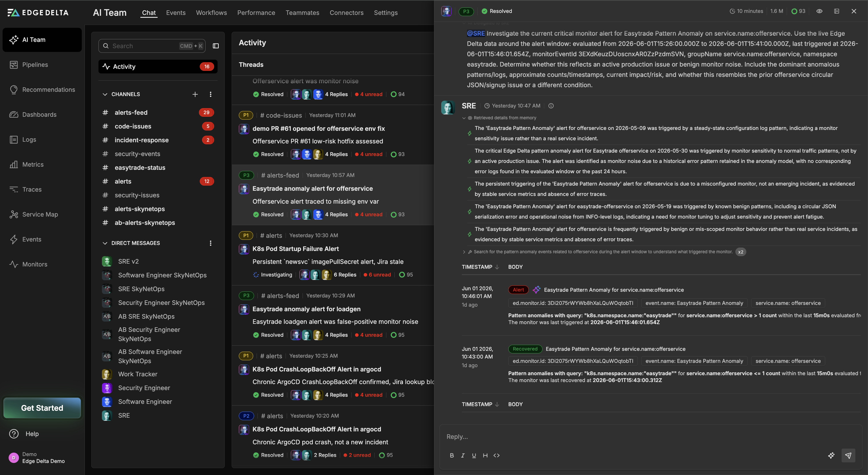Open the Service Map icon
Viewport: 868px width, 475px height.
[13, 215]
